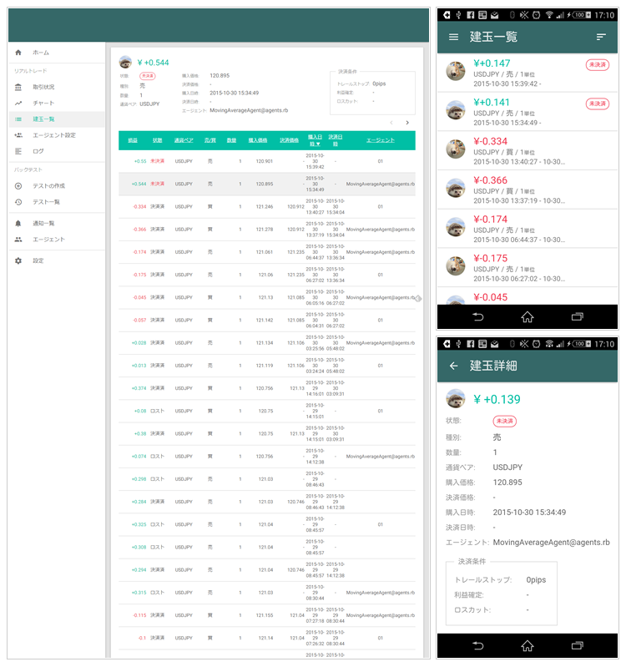Image resolution: width=626 pixels, height=672 pixels.
Task: Open mobile list item ¥+0.147
Action: pos(528,73)
